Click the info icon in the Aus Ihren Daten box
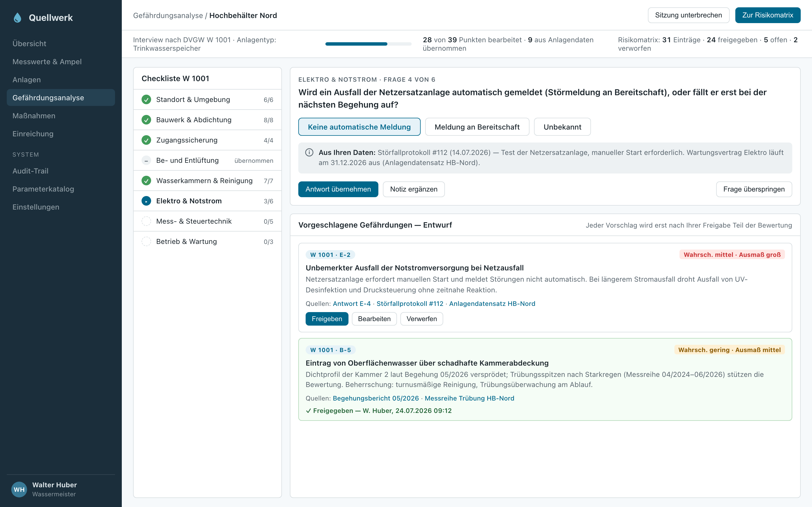 point(309,153)
